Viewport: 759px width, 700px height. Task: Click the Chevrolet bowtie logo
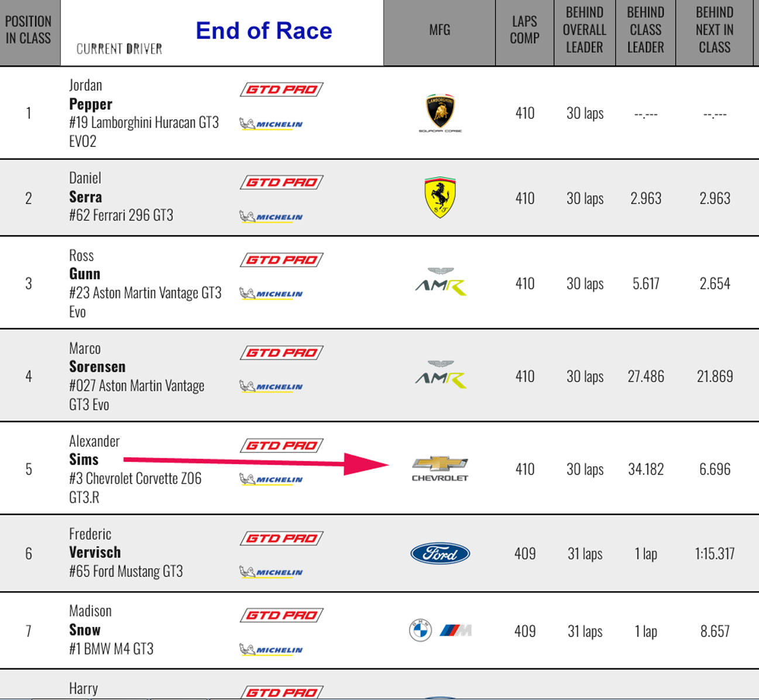(x=440, y=468)
